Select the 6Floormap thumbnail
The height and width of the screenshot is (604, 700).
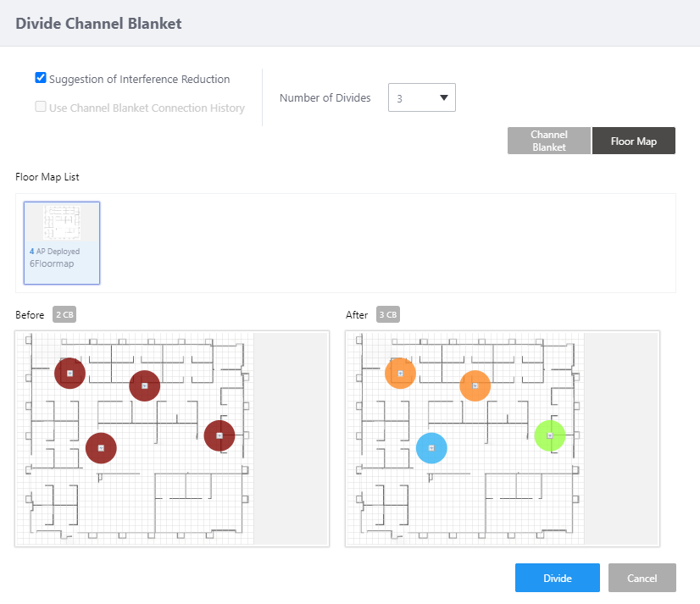pos(62,242)
